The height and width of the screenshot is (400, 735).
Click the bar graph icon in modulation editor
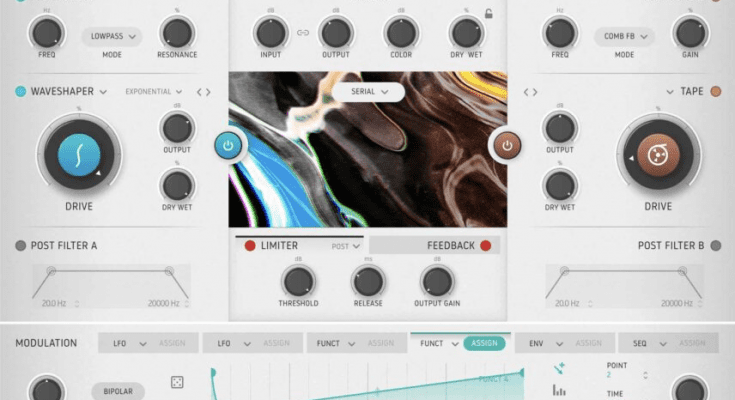pos(559,390)
